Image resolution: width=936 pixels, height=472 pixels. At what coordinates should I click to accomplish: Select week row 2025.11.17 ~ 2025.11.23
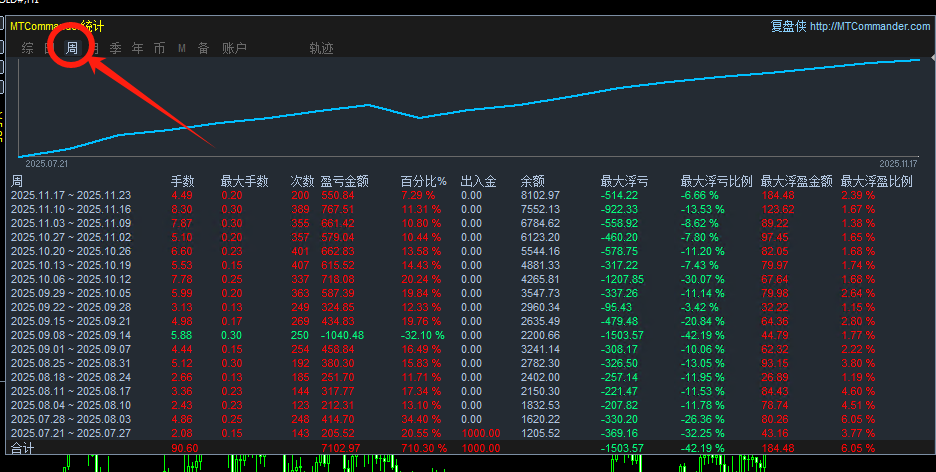[468, 196]
